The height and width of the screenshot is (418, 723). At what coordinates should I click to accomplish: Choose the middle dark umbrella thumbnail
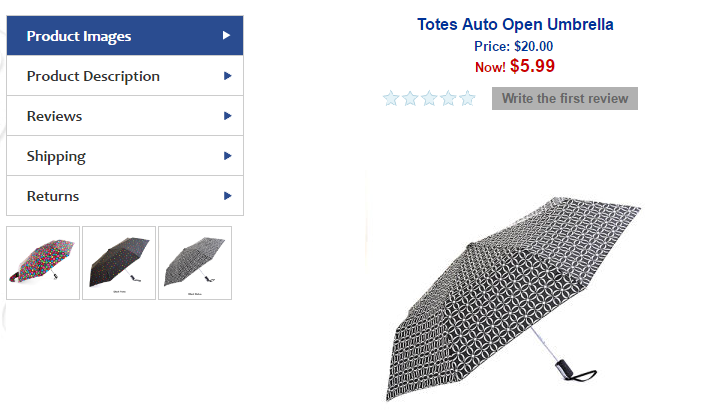(119, 262)
